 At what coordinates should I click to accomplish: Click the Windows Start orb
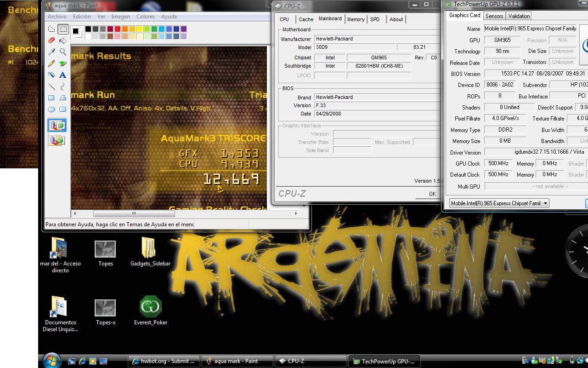(x=51, y=360)
